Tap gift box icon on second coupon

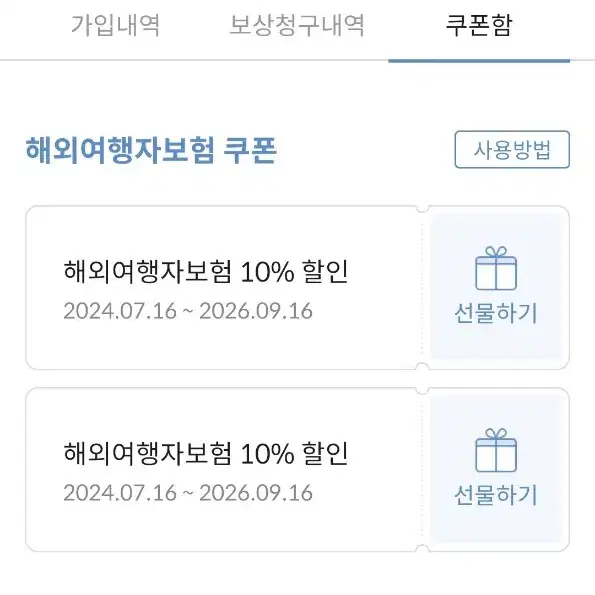[x=496, y=450]
